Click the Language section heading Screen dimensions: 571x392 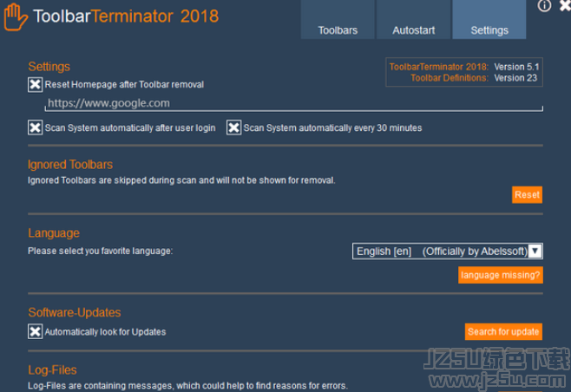(x=54, y=233)
